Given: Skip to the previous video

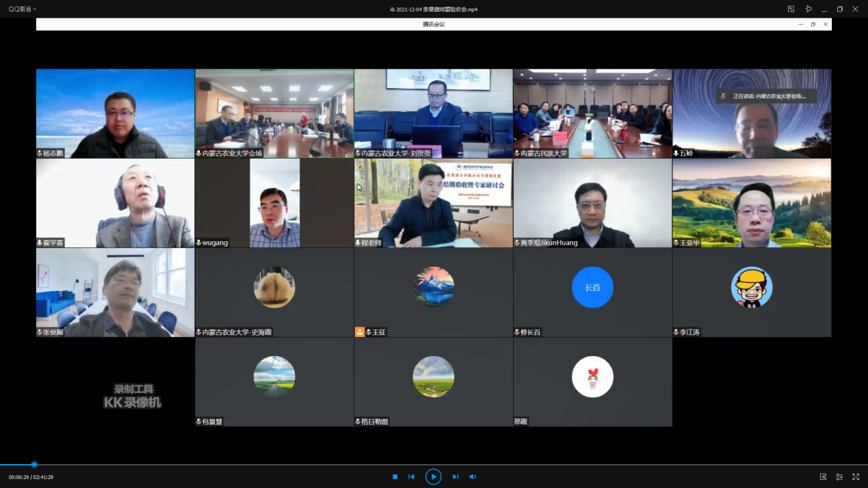Looking at the screenshot, I should tap(411, 476).
